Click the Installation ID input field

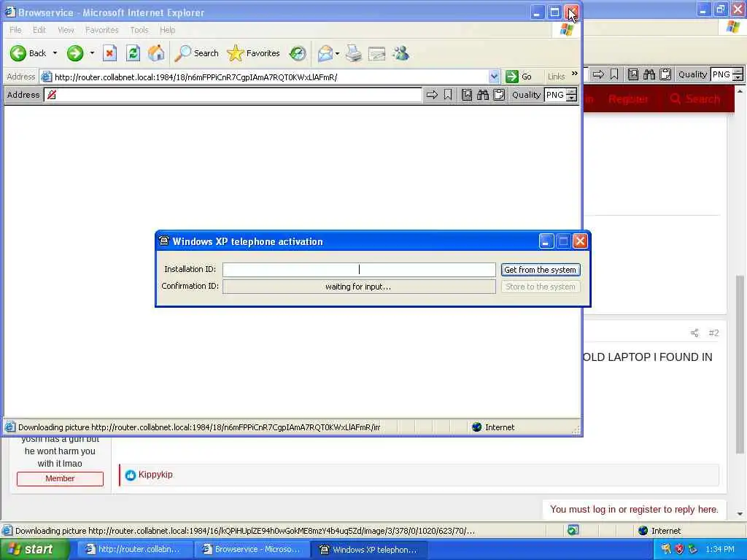pos(359,270)
